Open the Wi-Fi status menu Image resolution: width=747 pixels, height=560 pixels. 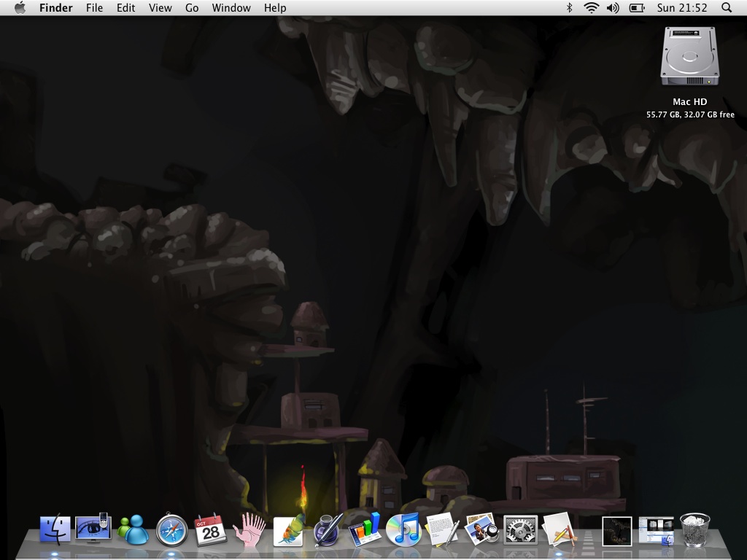coord(591,7)
